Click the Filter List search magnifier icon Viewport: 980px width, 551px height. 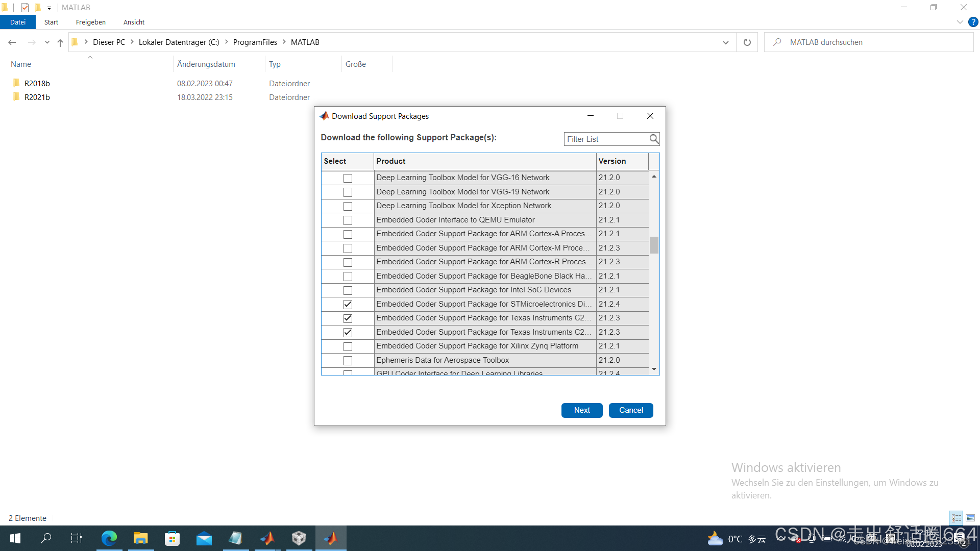[x=654, y=139]
